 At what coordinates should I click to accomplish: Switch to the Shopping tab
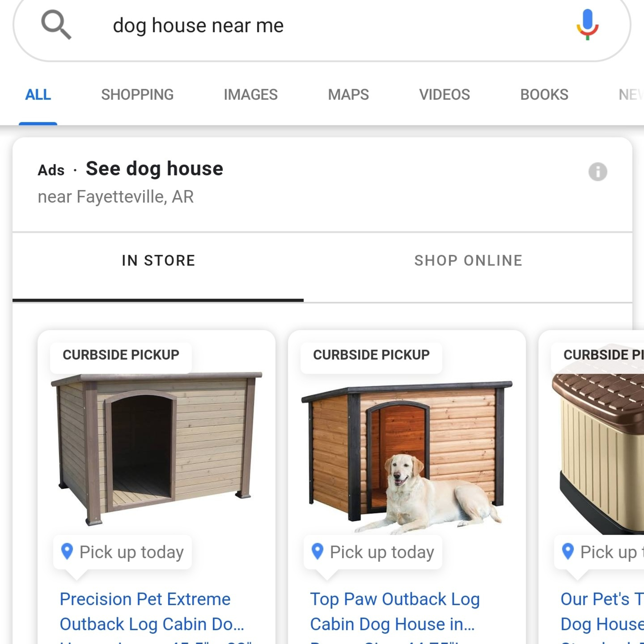137,95
